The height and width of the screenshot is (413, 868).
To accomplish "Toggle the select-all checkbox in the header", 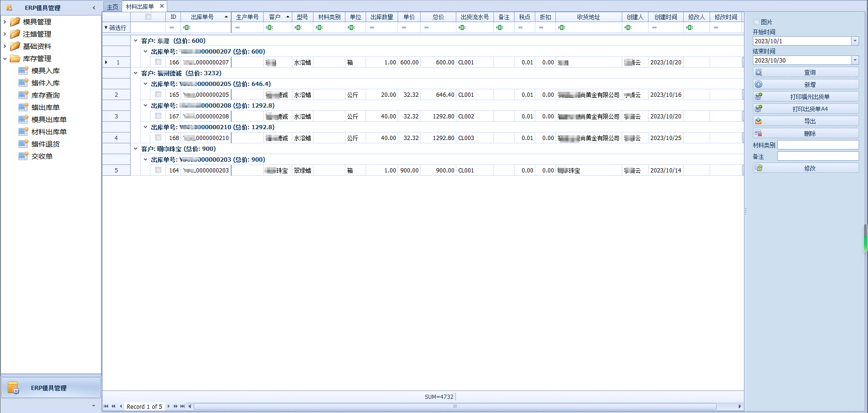I will 148,17.
